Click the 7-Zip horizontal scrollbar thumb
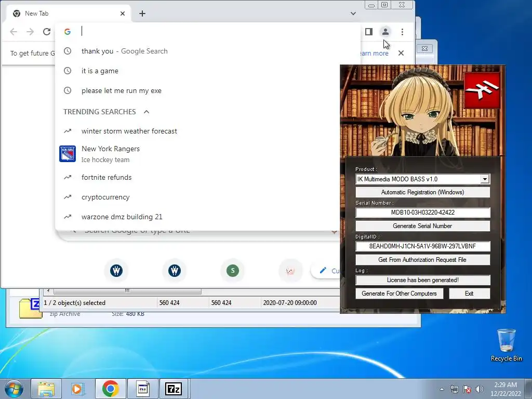The height and width of the screenshot is (399, 532). tap(127, 291)
